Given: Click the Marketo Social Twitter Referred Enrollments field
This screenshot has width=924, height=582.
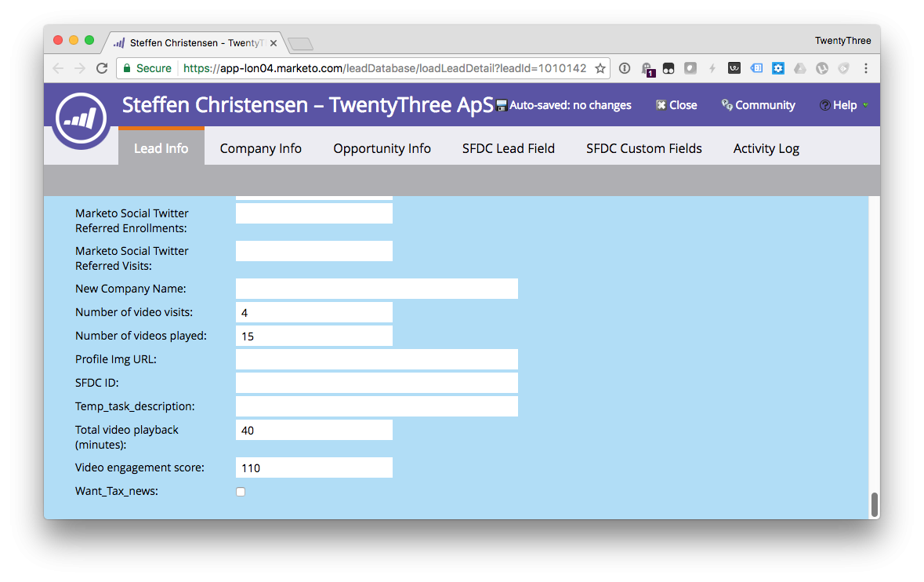Looking at the screenshot, I should (314, 213).
